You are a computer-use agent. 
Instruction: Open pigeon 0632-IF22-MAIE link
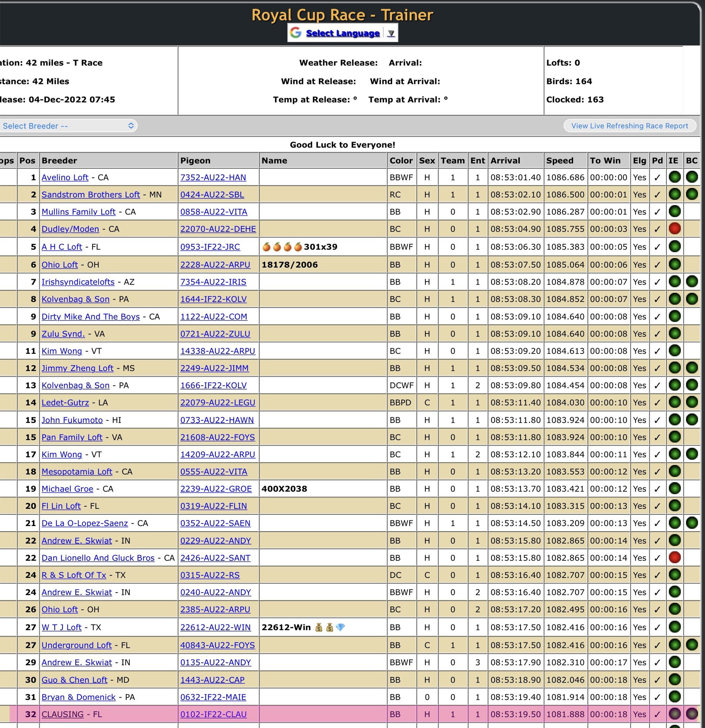point(213,697)
